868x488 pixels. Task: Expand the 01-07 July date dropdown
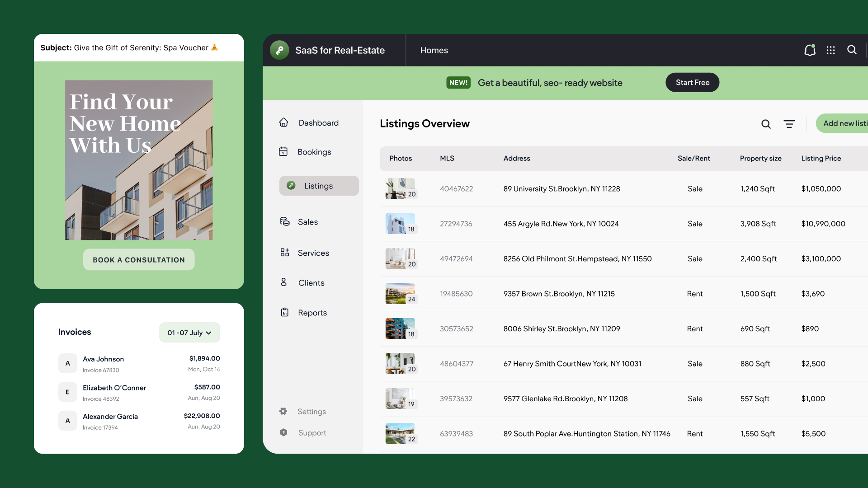point(189,333)
